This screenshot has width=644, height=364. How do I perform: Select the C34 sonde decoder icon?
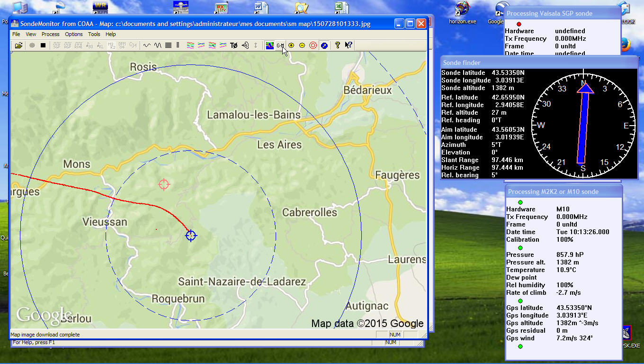pyautogui.click(x=133, y=45)
